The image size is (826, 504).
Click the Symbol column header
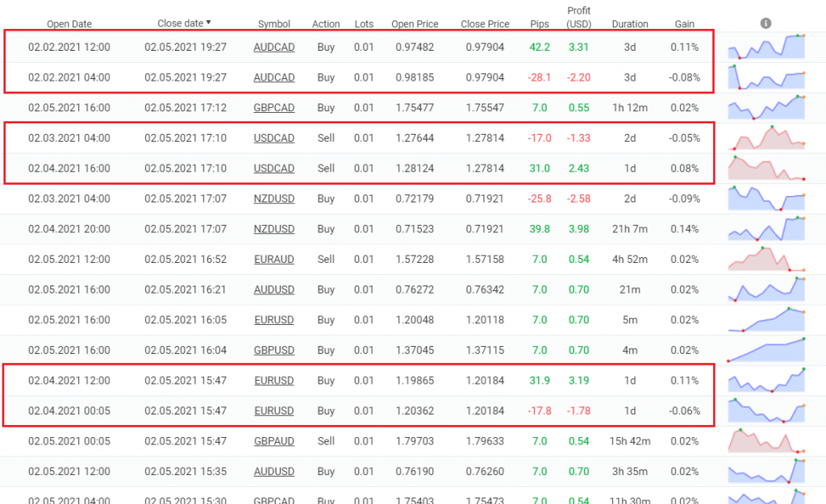pos(274,24)
